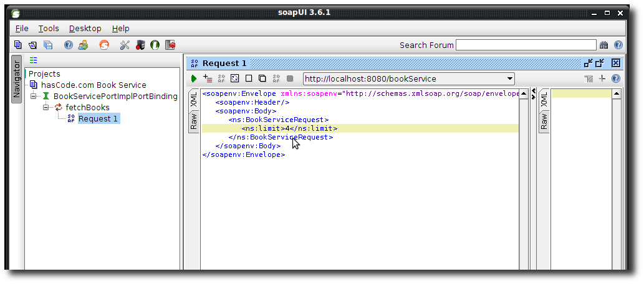Screen dimensions: 644x284
Task: Click the plus icon in request toolbar
Action: pos(602,78)
